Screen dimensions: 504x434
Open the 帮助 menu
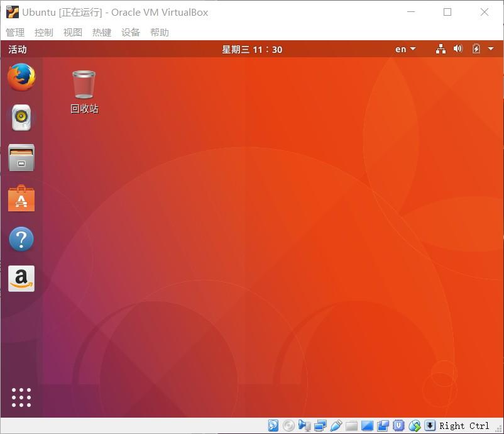[x=160, y=32]
